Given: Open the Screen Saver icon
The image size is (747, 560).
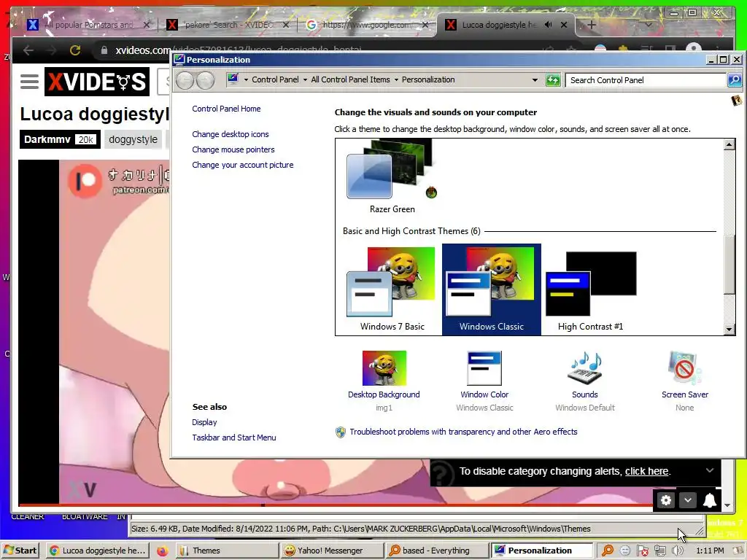Looking at the screenshot, I should [684, 368].
